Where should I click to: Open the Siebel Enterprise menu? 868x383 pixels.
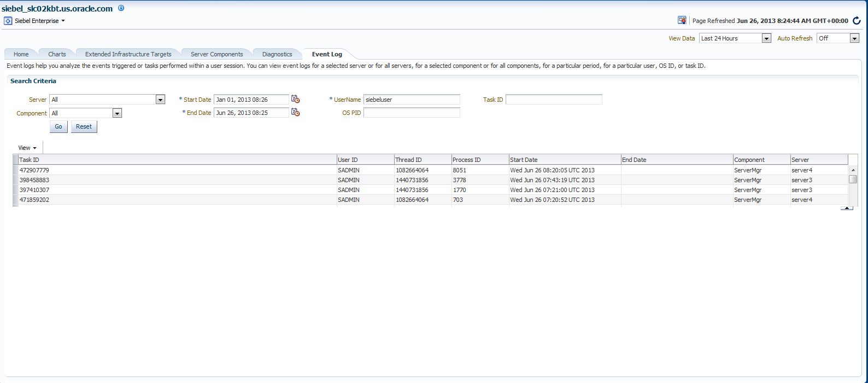tap(40, 21)
